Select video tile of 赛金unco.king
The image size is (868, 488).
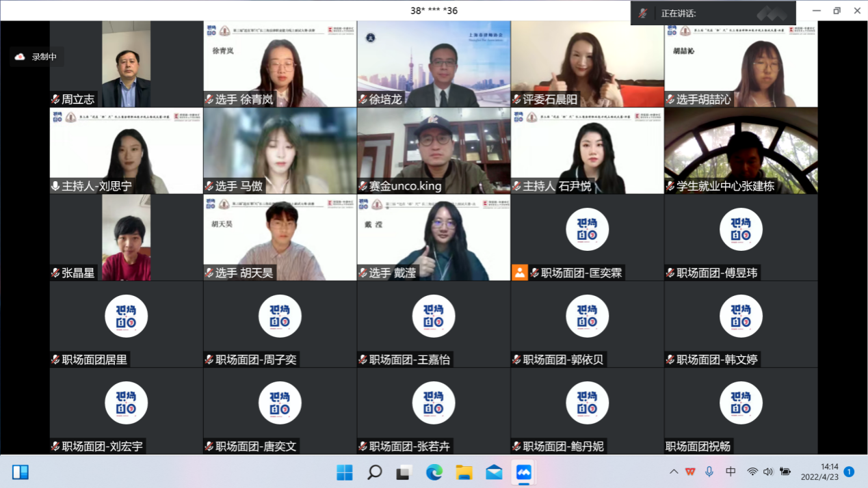[x=434, y=150]
